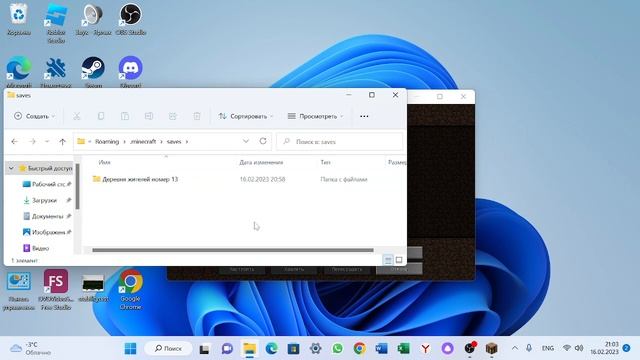Select folder Деревня жителей номер 13
The width and height of the screenshot is (640, 360).
140,179
